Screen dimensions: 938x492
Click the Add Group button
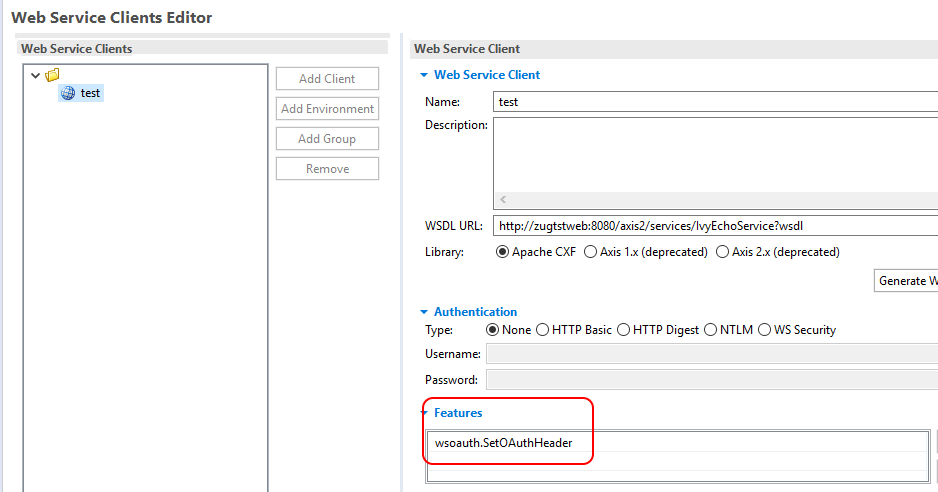pyautogui.click(x=327, y=139)
